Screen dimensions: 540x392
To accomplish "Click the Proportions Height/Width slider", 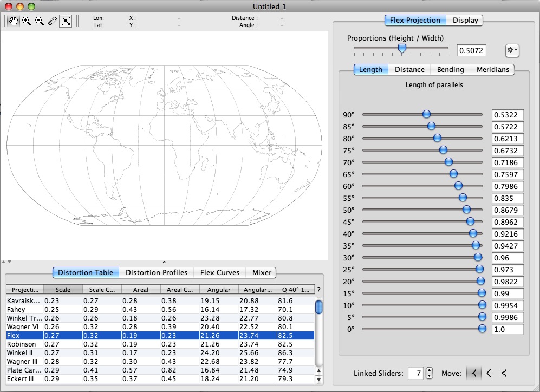I will [401, 49].
